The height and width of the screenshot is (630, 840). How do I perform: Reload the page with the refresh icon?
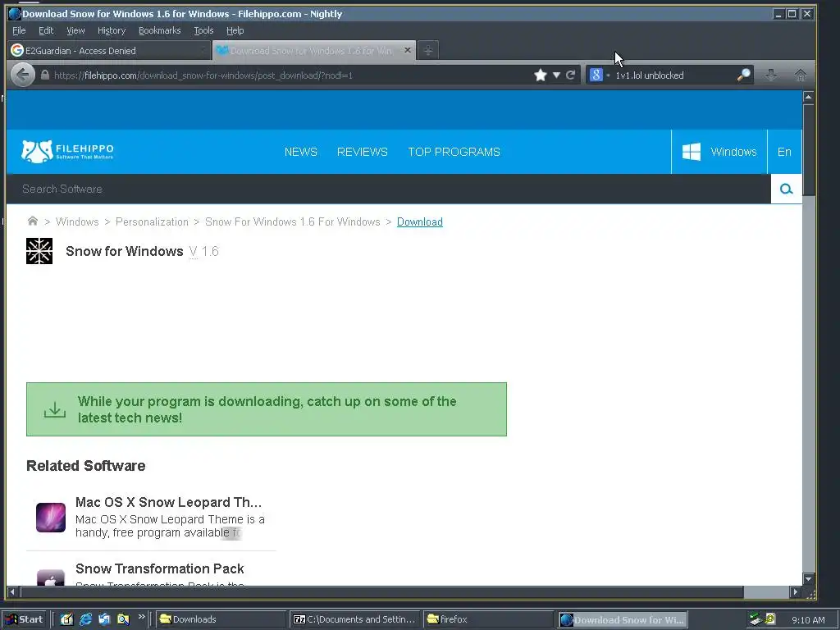(x=571, y=75)
